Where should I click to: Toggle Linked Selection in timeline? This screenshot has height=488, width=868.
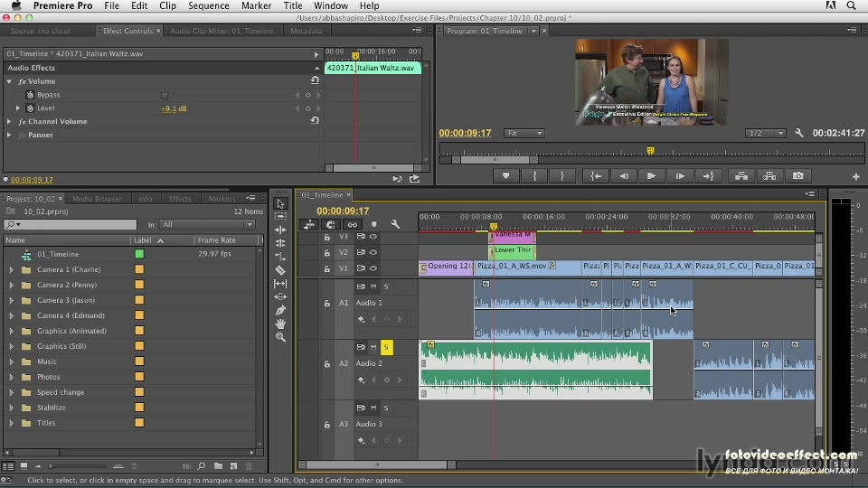[x=352, y=224]
